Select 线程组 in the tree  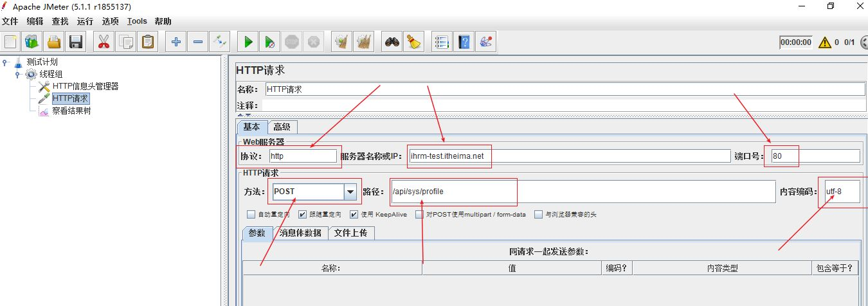51,75
